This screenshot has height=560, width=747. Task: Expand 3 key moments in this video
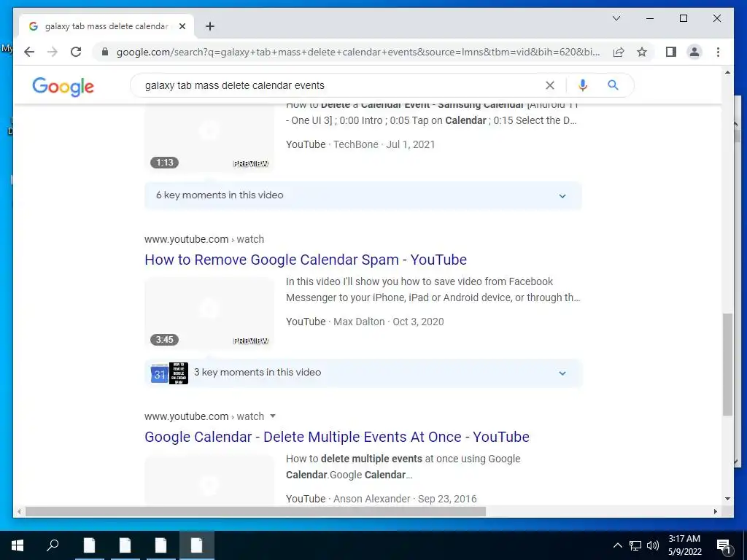363,373
